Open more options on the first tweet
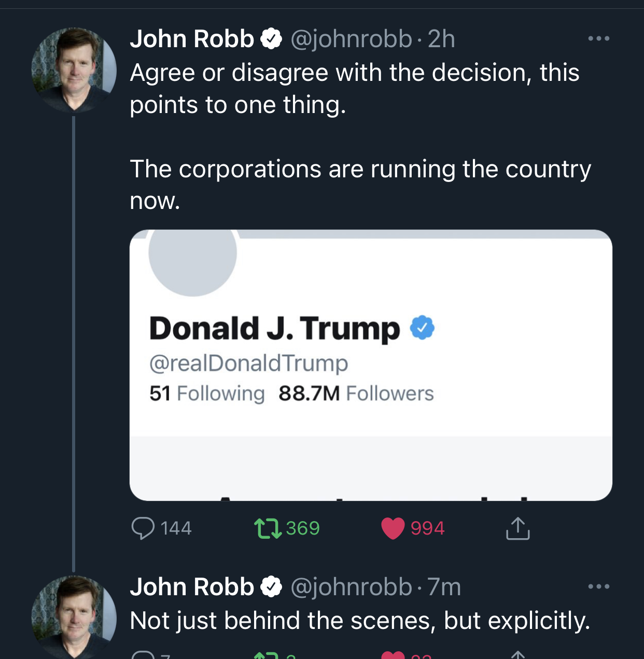 (598, 38)
